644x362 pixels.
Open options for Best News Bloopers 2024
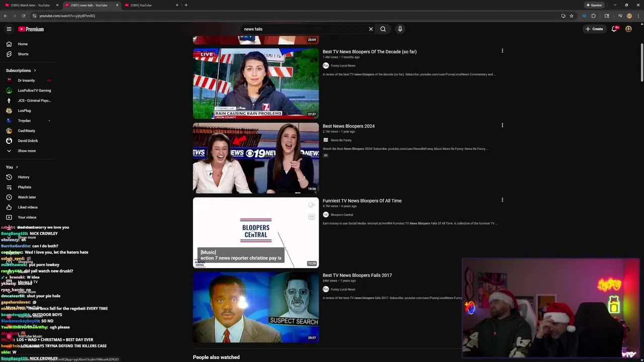point(502,125)
